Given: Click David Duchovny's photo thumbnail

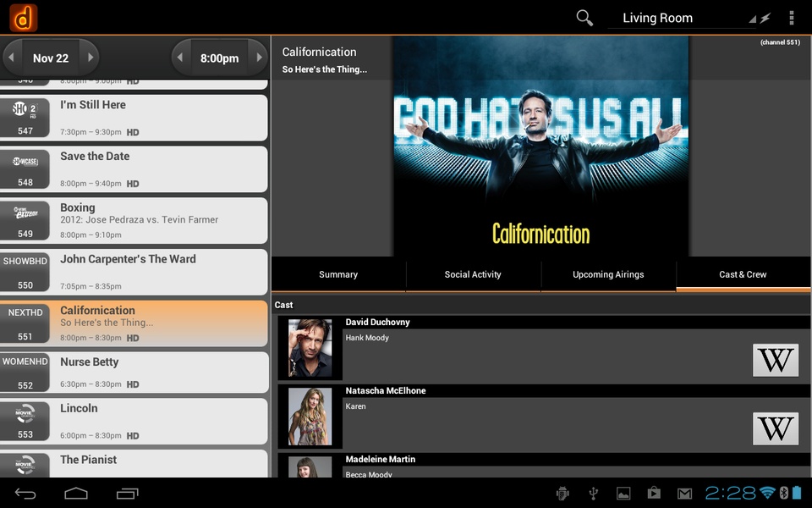Looking at the screenshot, I should click(x=310, y=348).
